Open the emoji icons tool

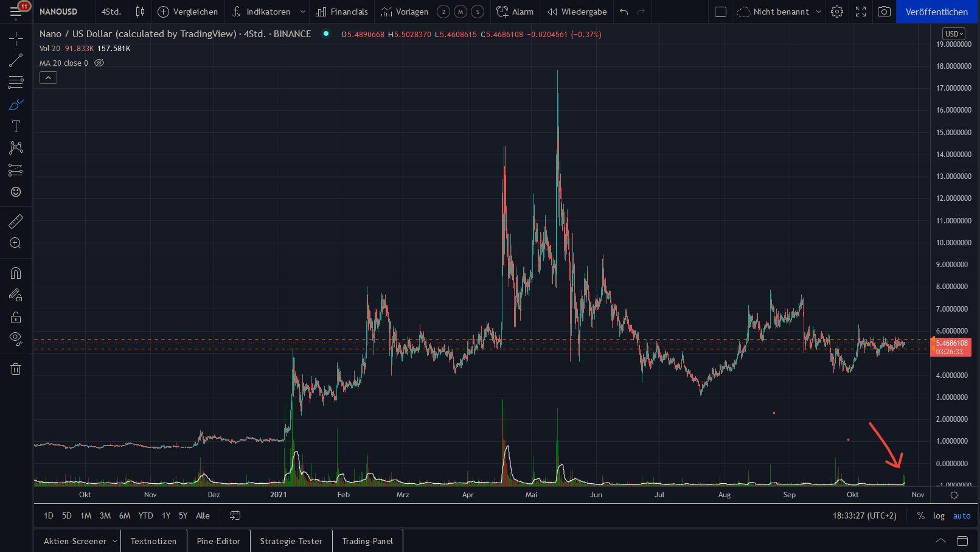pyautogui.click(x=16, y=192)
